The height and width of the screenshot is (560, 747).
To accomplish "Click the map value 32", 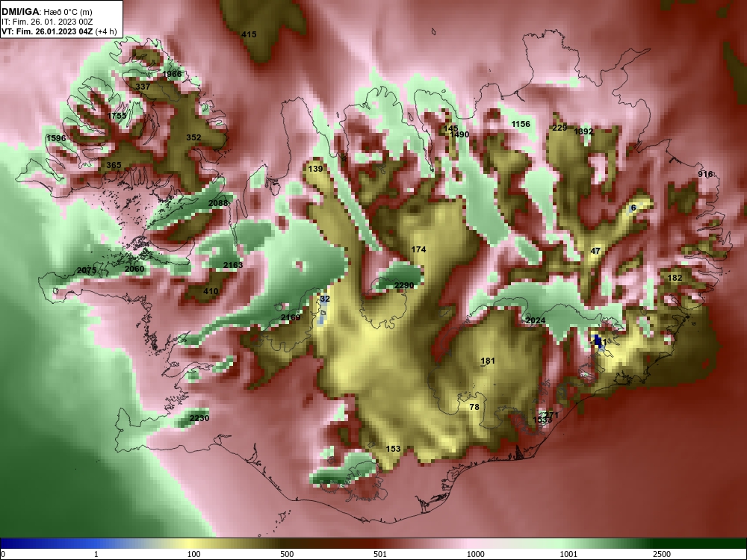I will (x=325, y=299).
